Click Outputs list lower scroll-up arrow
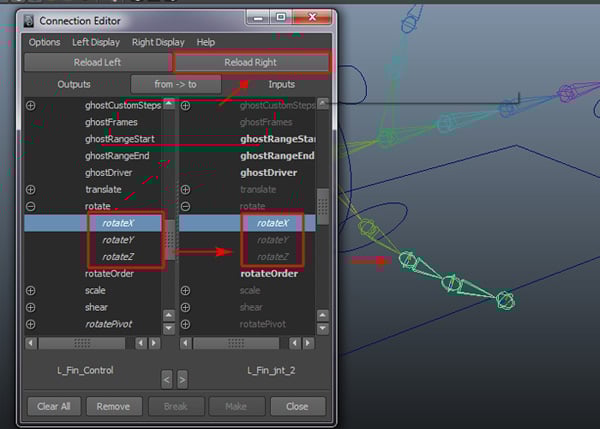The image size is (600, 429). click(169, 315)
